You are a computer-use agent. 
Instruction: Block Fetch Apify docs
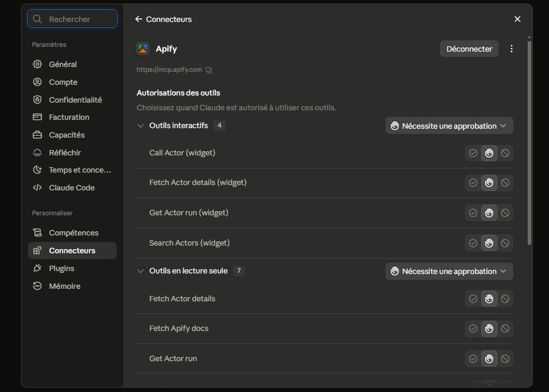505,329
